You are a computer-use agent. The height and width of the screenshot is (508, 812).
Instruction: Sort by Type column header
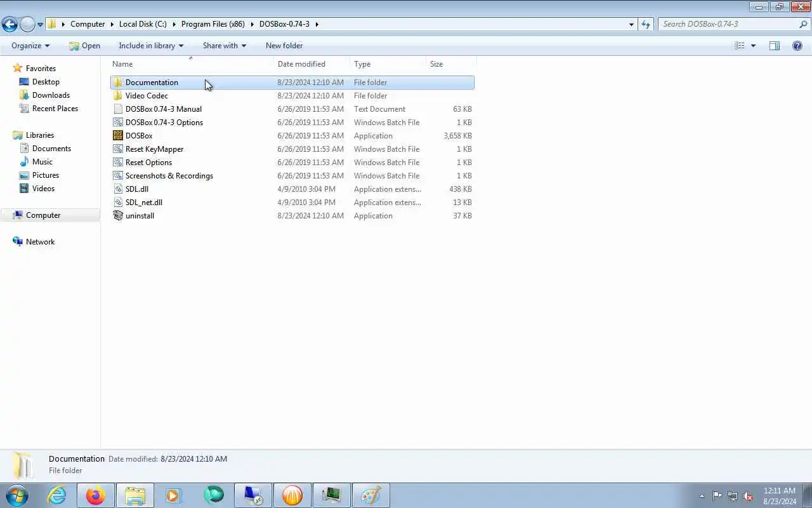pyautogui.click(x=388, y=64)
